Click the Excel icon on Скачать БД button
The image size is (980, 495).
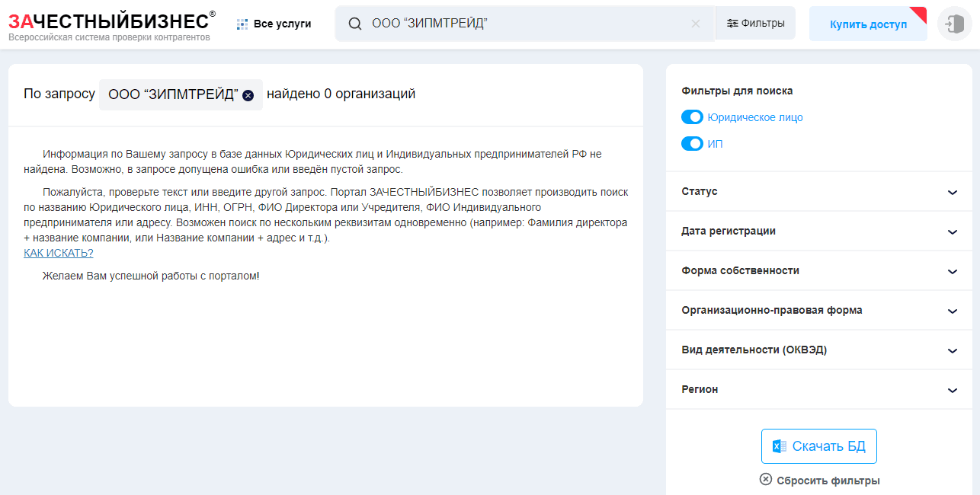pyautogui.click(x=779, y=446)
